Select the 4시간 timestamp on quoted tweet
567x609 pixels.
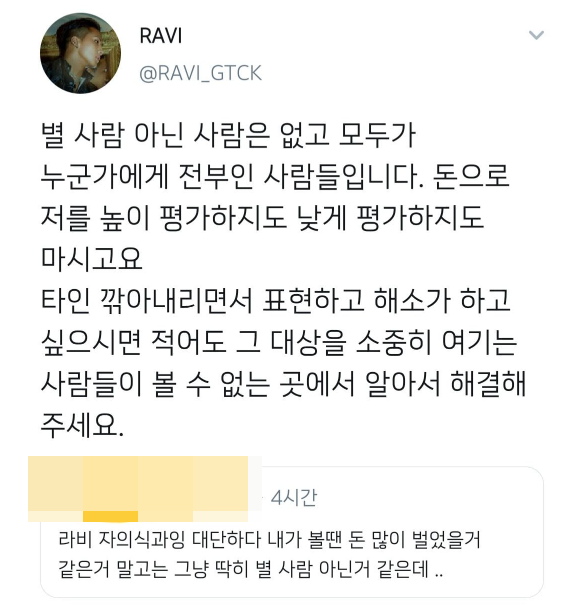(x=294, y=498)
